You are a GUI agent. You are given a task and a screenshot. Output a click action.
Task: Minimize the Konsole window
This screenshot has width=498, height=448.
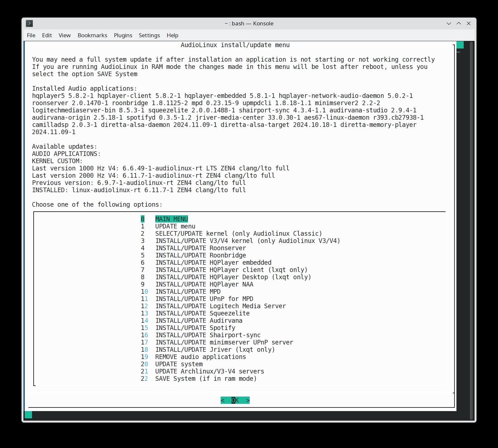pyautogui.click(x=449, y=23)
